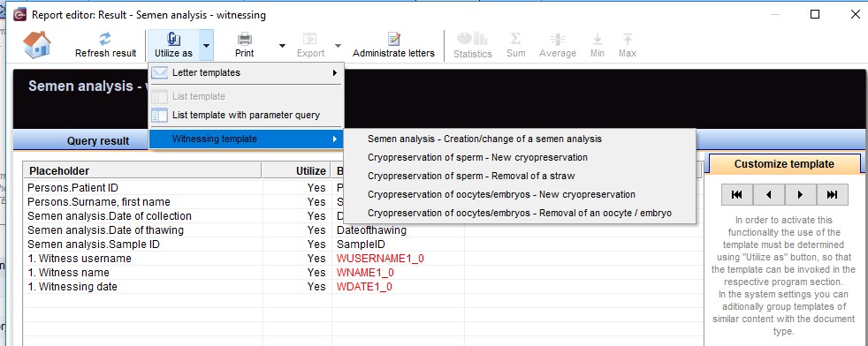Click the WNAME1_0 bookmark cell

click(398, 273)
